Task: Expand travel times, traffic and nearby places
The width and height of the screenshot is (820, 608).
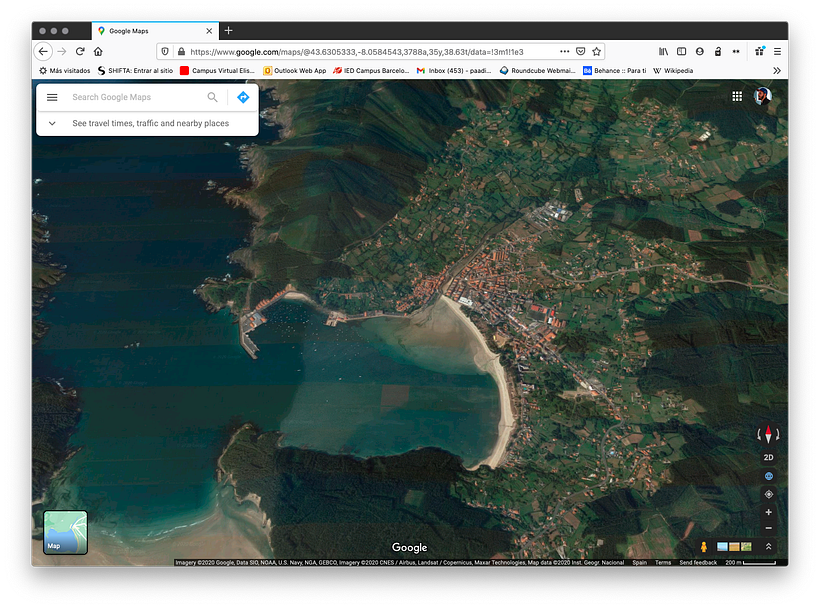Action: (x=52, y=123)
